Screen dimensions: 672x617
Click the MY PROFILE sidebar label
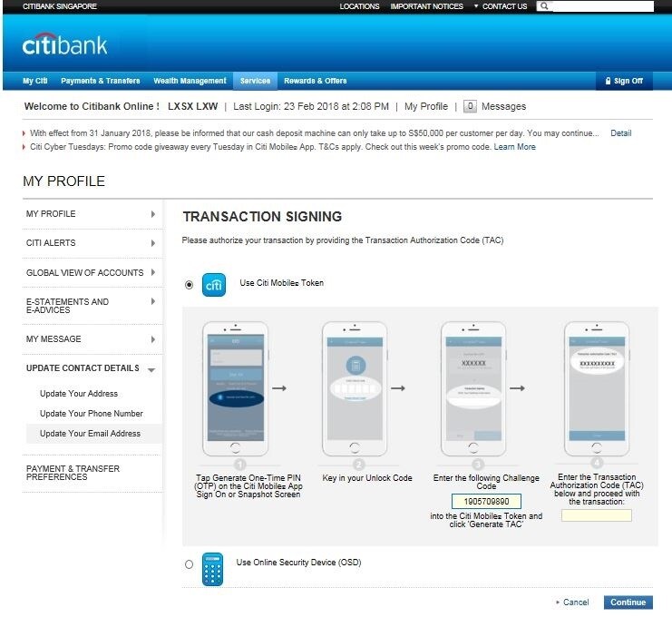coord(51,213)
